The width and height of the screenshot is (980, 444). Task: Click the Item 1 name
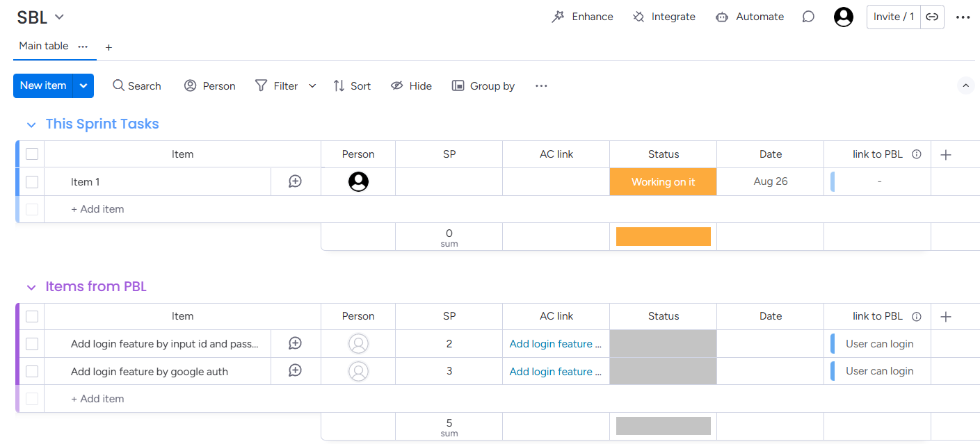coord(86,182)
